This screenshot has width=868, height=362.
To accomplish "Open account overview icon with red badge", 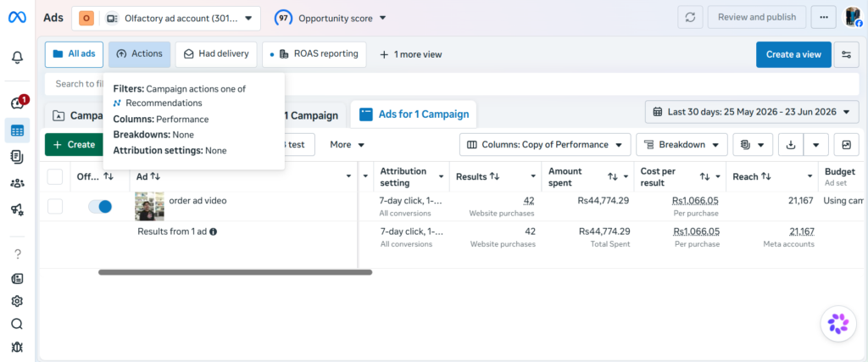I will 17,103.
